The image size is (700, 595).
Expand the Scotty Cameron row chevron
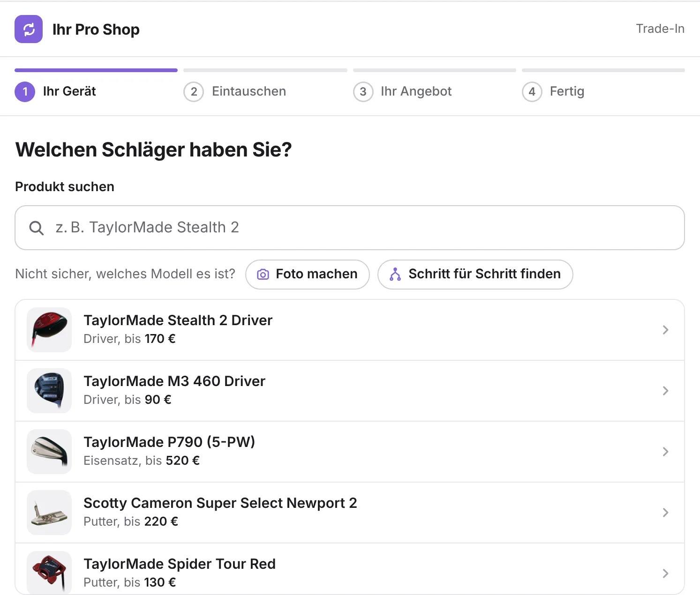click(x=665, y=513)
